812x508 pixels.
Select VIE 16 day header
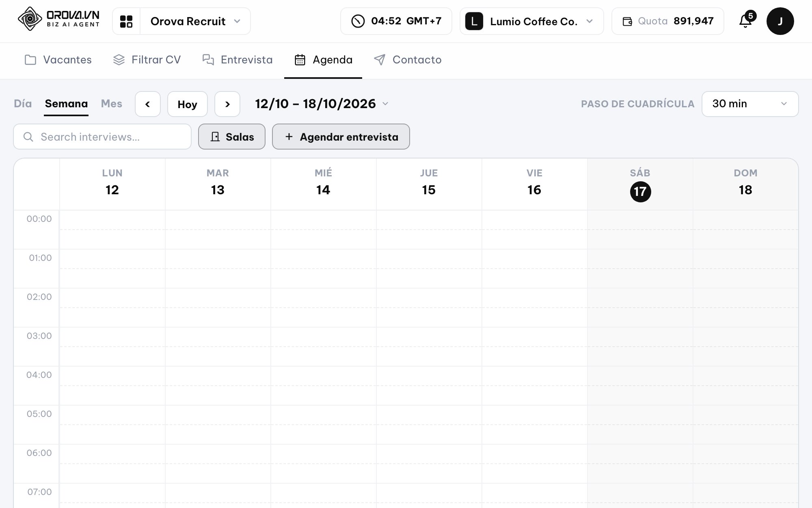pos(535,184)
